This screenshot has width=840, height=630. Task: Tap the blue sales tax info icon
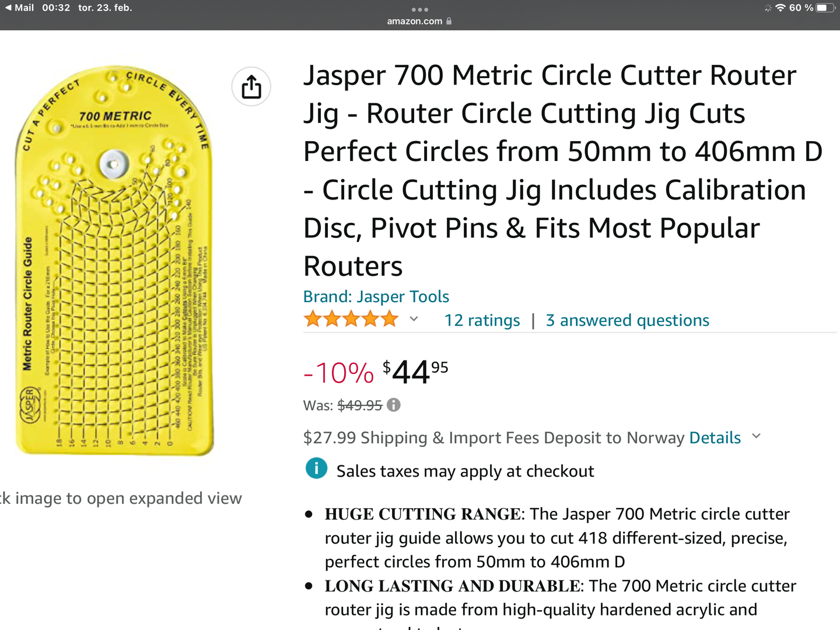coord(317,468)
